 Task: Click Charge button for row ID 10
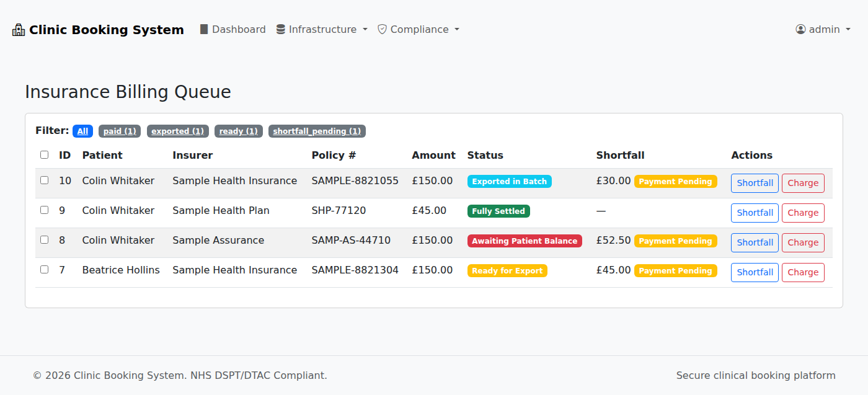(803, 183)
